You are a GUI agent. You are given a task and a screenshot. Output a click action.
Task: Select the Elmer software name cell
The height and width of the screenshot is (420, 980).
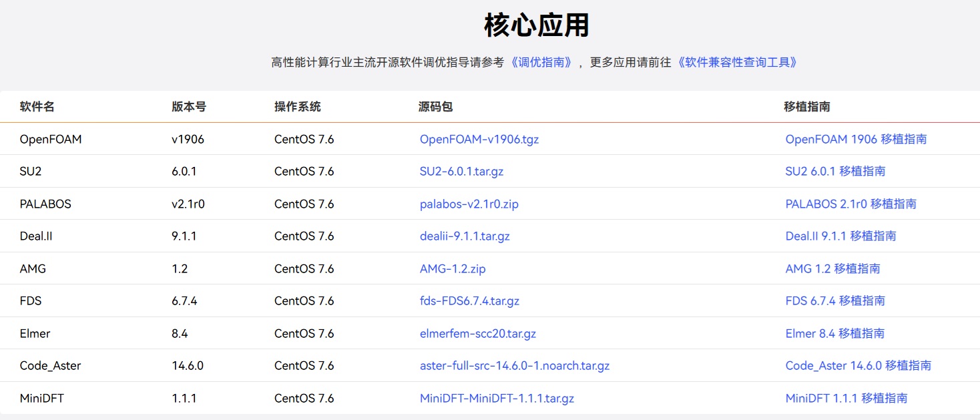[35, 333]
